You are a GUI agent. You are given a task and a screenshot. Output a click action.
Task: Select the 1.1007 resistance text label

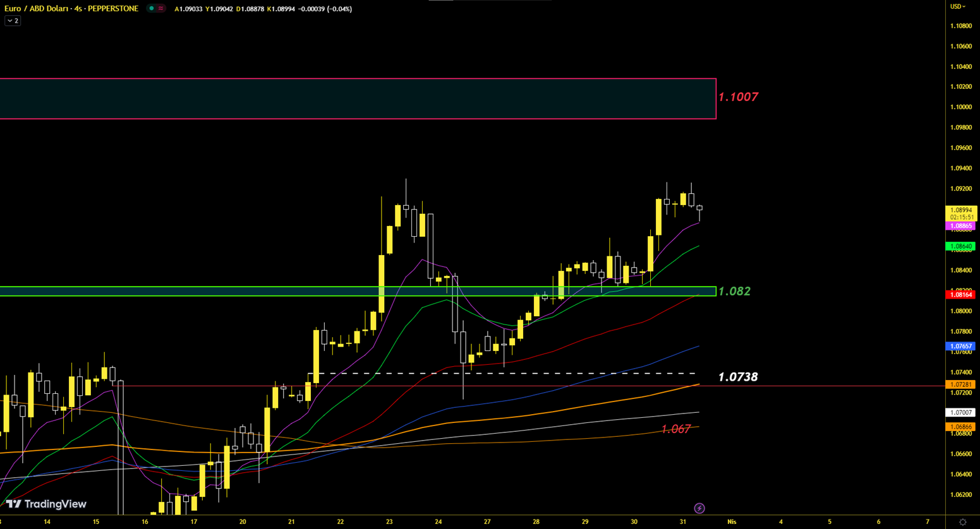[x=738, y=97]
